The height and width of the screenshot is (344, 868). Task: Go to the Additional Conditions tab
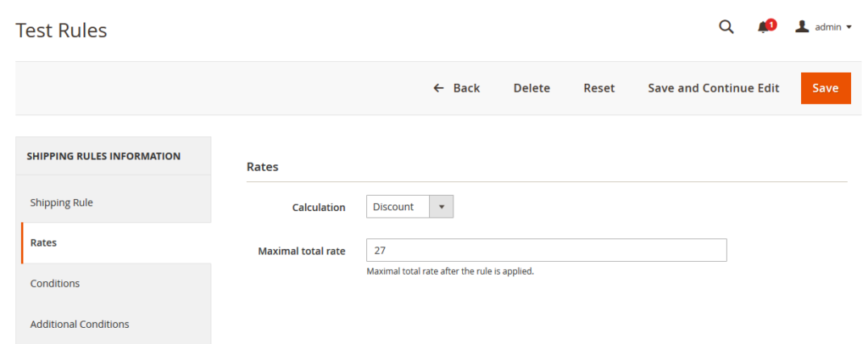tap(80, 324)
